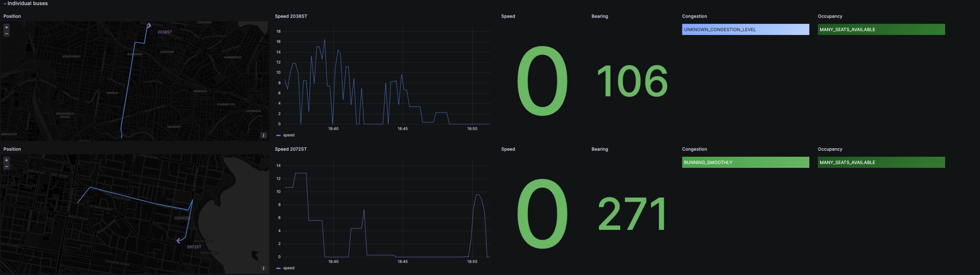
Task: Open the second row Bearing panel title
Action: [x=600, y=149]
